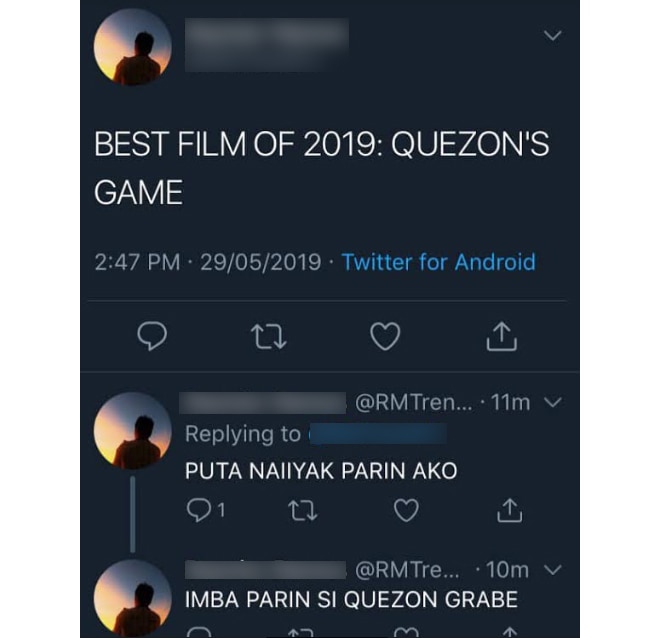Like the PUTA NAIIYAK PARIN AKO reply
This screenshot has width=660, height=638.
tap(406, 510)
